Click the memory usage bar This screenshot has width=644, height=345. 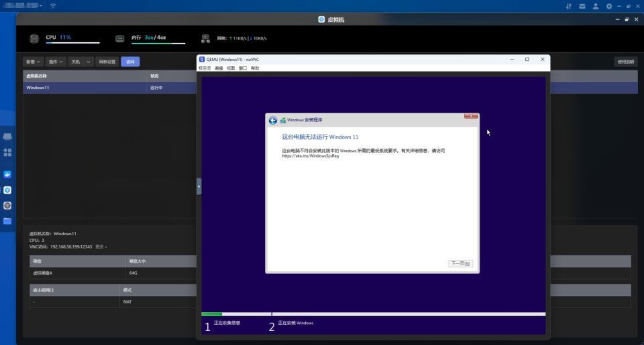click(x=158, y=43)
